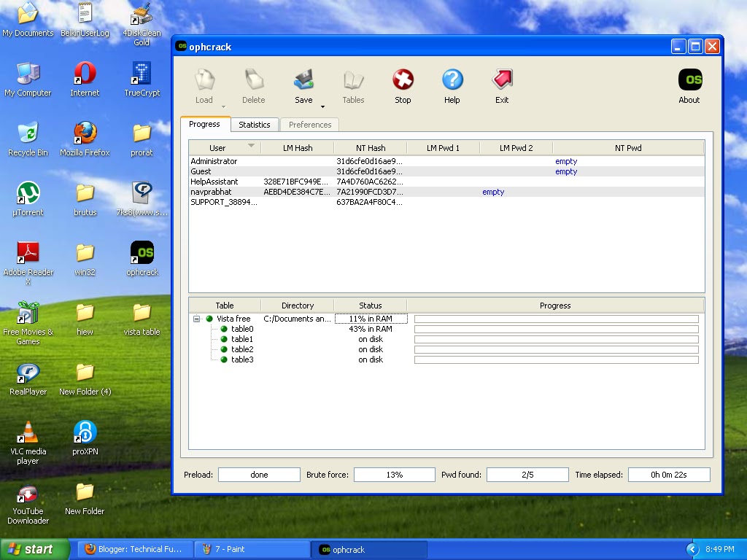
Task: Select the YouTube Downloader desktop icon
Action: [x=28, y=505]
